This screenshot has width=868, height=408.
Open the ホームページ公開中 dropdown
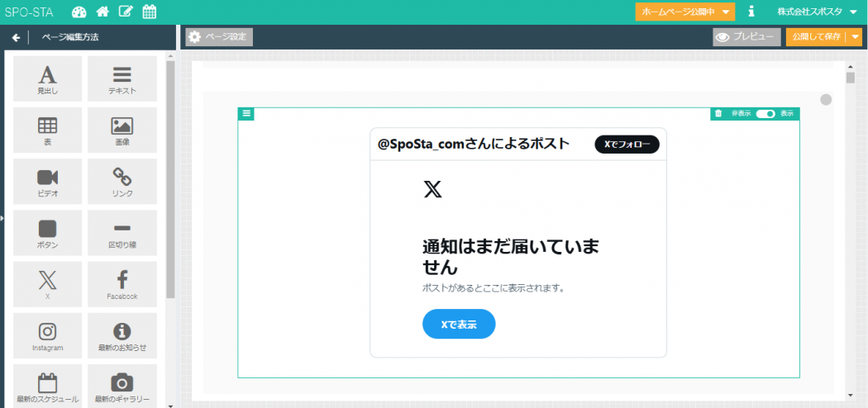[x=684, y=12]
